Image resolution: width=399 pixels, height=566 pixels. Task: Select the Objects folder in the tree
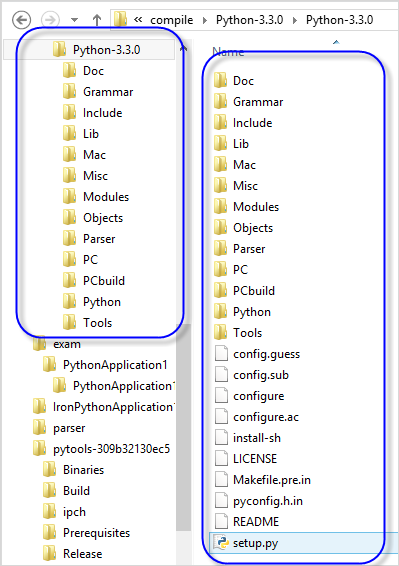(x=103, y=218)
